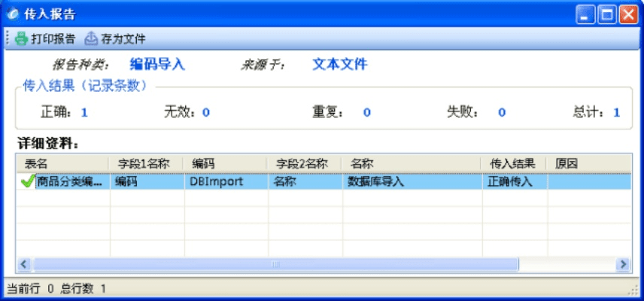Image resolution: width=644 pixels, height=301 pixels.
Task: Click the 文本文件 source value
Action: 340,64
